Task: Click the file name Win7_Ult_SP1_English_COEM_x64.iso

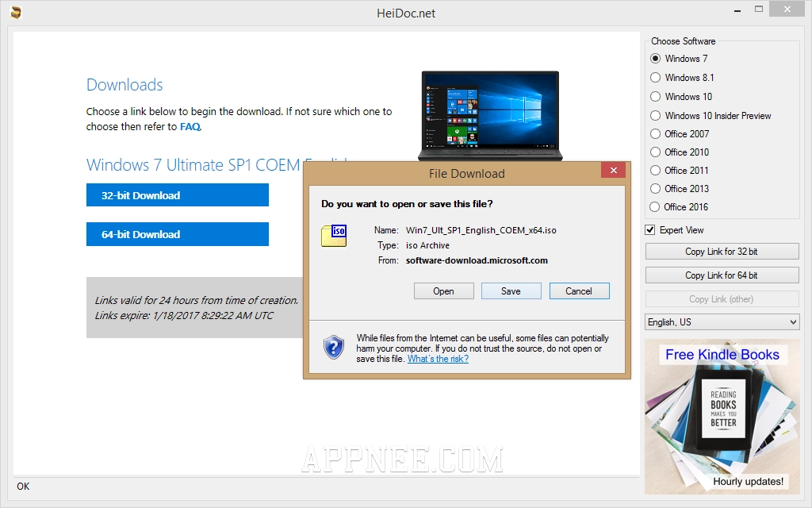Action: pos(481,230)
